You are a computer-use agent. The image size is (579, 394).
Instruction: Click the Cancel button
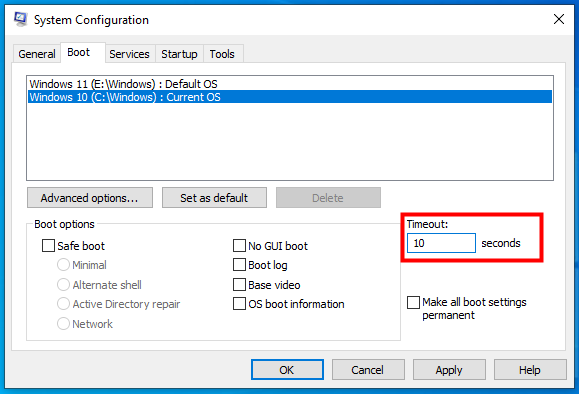368,370
